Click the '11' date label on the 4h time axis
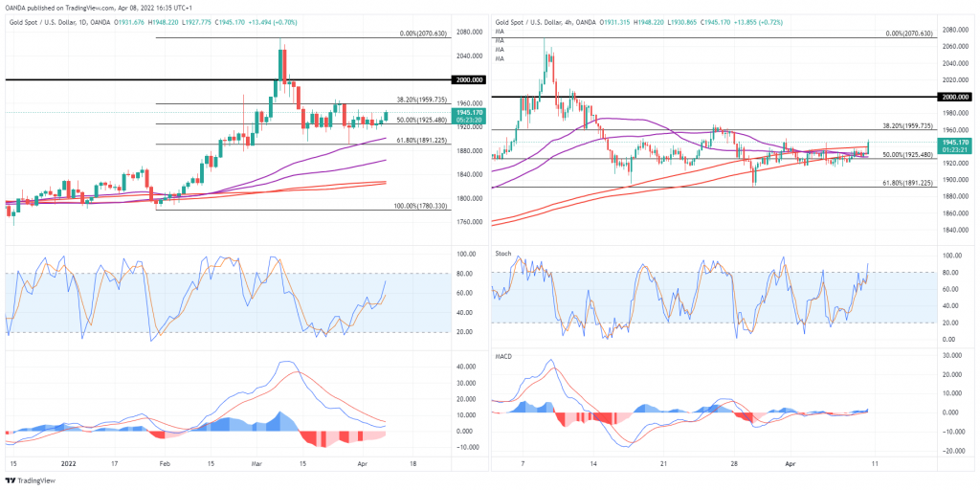The height and width of the screenshot is (490, 980). point(877,465)
